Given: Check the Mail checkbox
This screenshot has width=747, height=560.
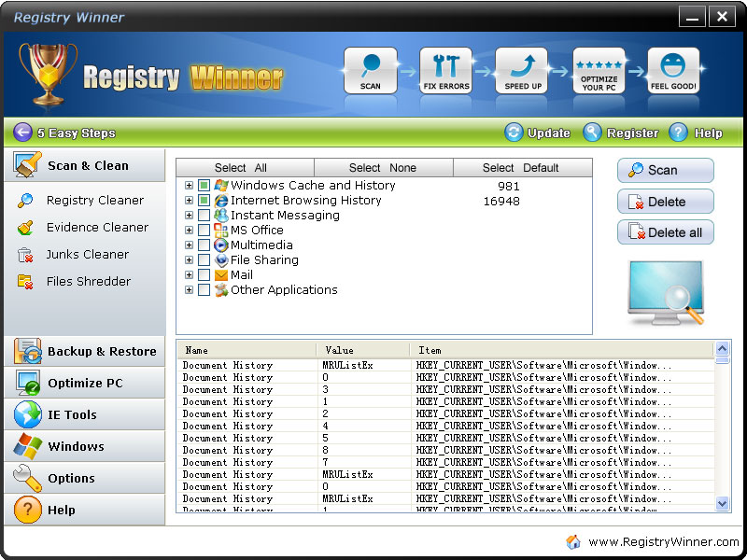Looking at the screenshot, I should 204,275.
